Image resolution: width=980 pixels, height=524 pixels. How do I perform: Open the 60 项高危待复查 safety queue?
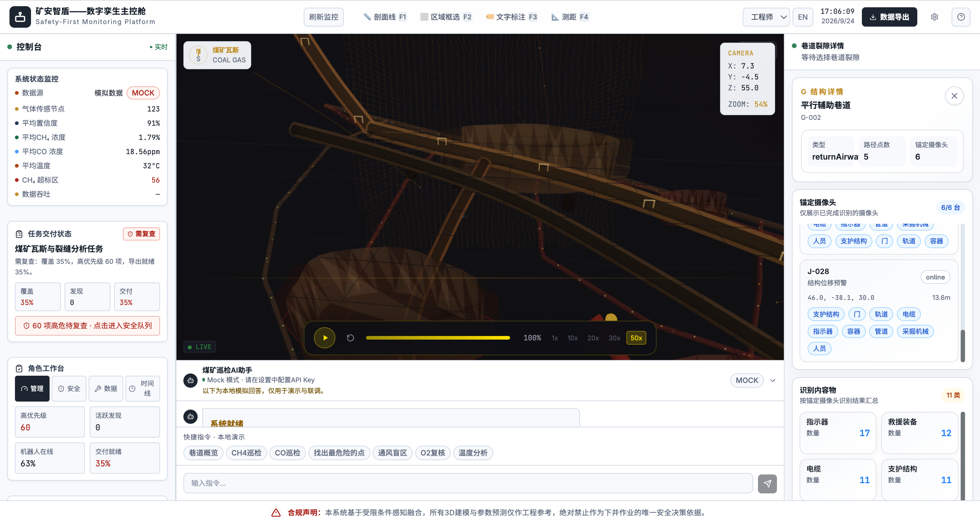tap(87, 326)
